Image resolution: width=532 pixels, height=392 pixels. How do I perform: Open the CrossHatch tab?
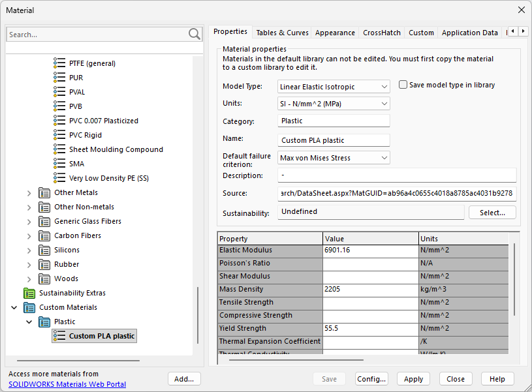(382, 33)
